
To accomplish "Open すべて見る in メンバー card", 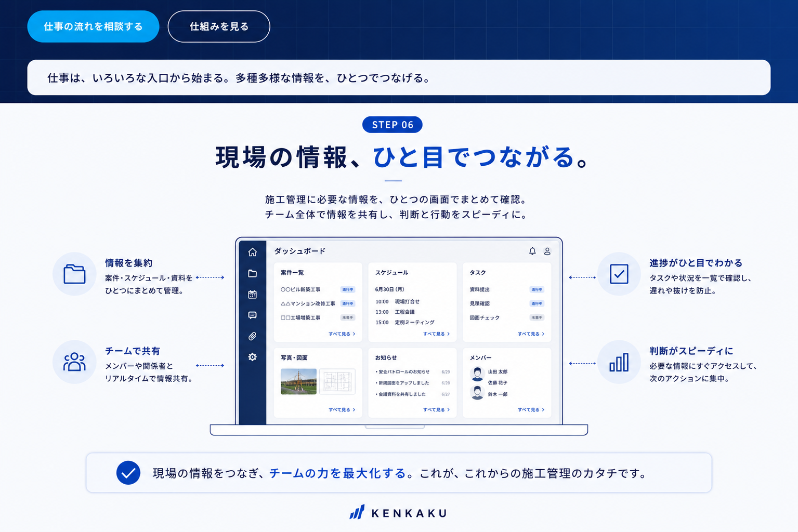I will point(531,410).
